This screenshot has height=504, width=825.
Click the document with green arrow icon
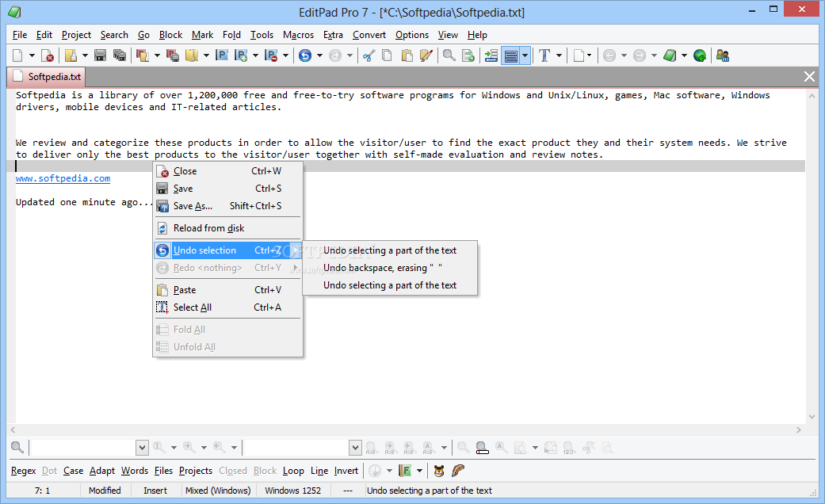pos(468,55)
